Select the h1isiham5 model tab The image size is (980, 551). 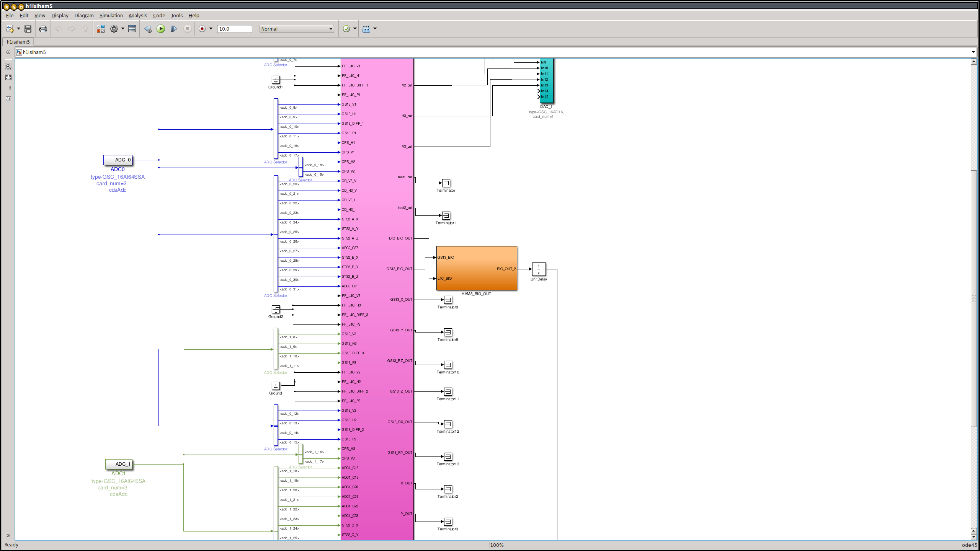(18, 42)
